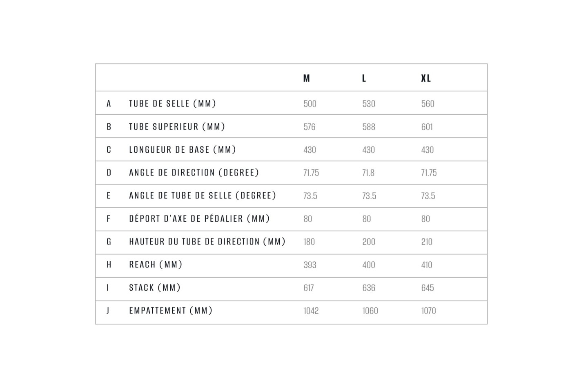Select the REACH (MM) row label
Image resolution: width=588 pixels, height=387 pixels.
point(156,265)
